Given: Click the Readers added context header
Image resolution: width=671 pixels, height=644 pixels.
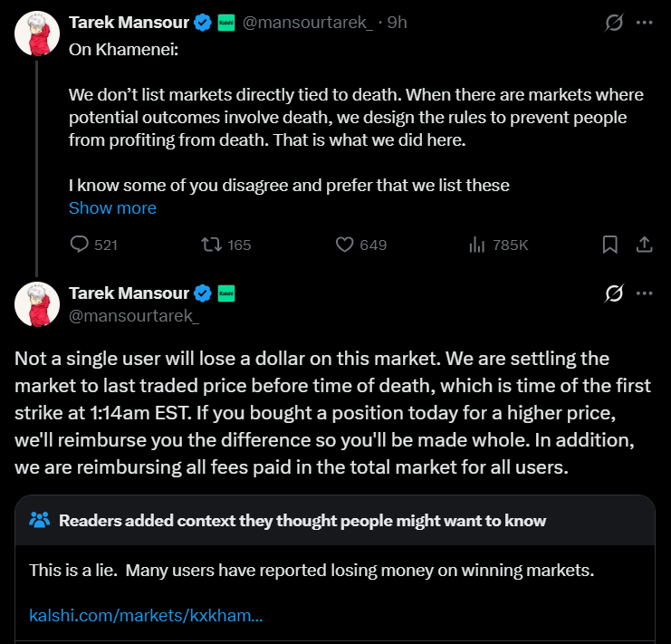Looking at the screenshot, I should pos(302,521).
